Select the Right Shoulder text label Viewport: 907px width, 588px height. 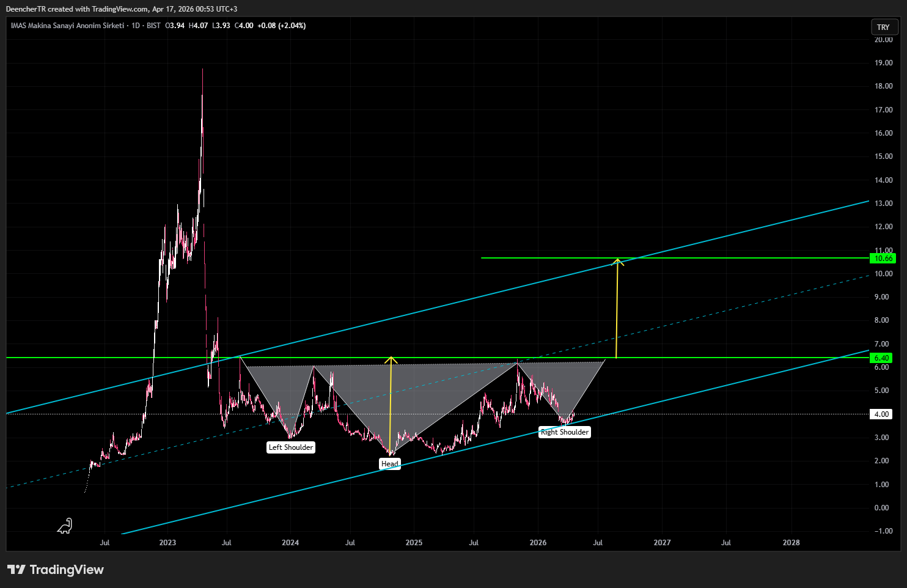tap(565, 432)
